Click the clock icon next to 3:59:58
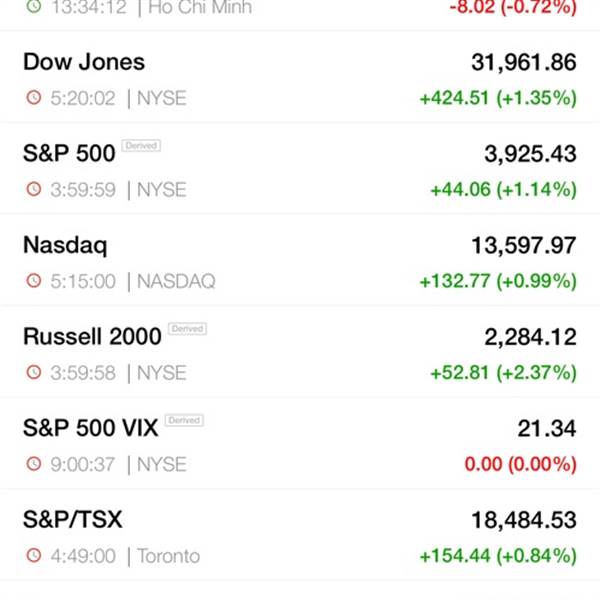The image size is (600, 600). click(x=34, y=372)
